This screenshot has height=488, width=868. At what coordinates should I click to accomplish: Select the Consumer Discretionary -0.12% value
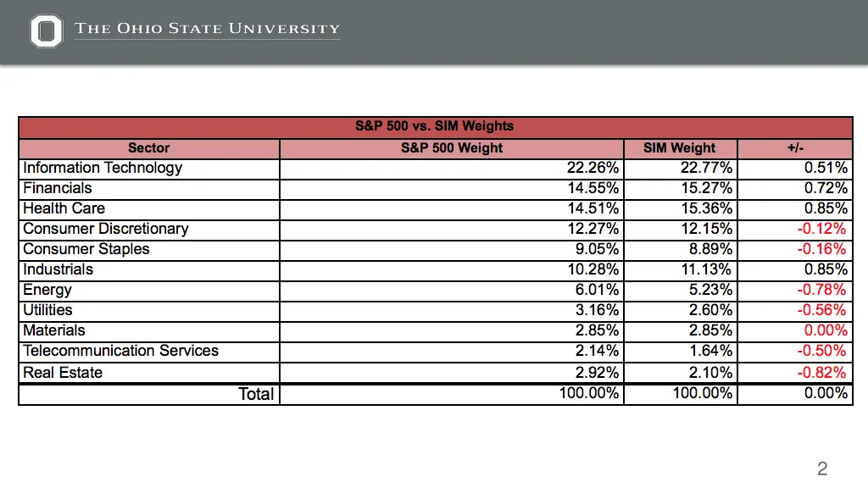click(x=821, y=229)
